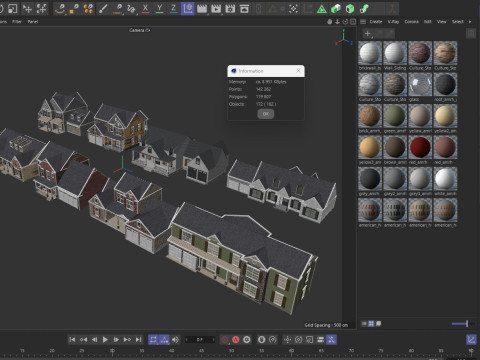Switch material manager to grid view

(371, 323)
